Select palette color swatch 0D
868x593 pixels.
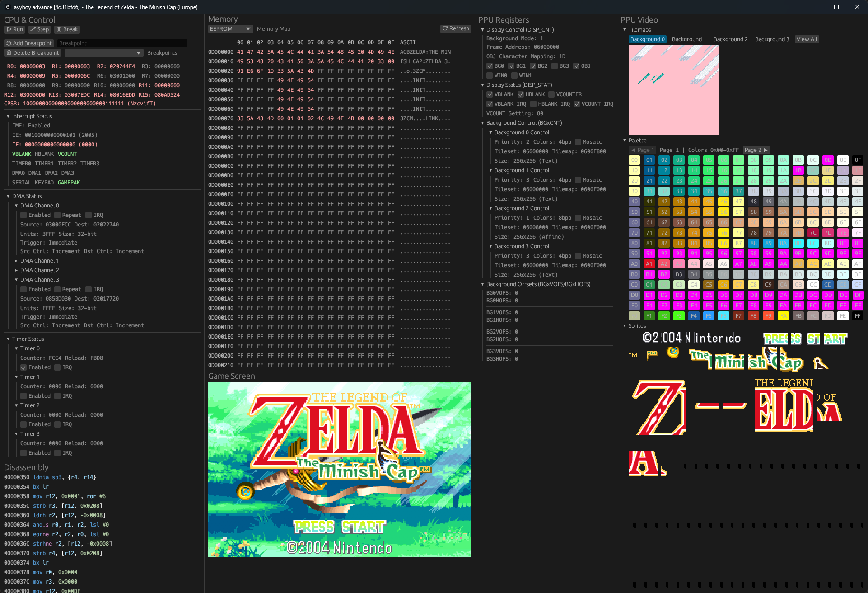(828, 160)
